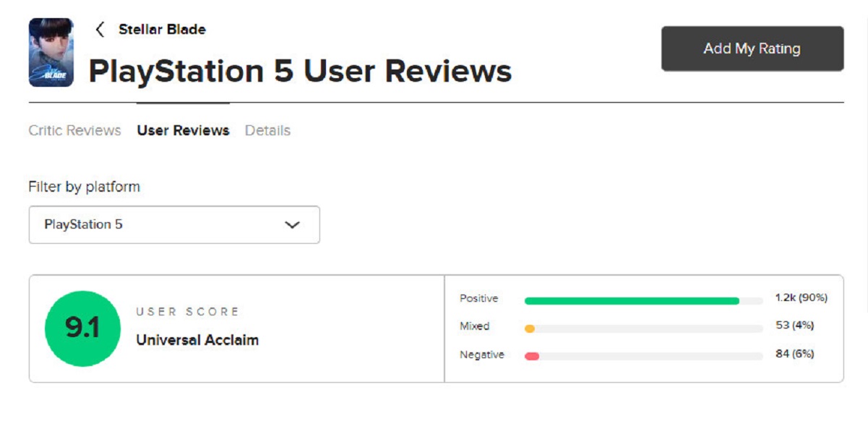Click the yellow Mixed reviews bar
Screen dimensions: 868x424
529,328
